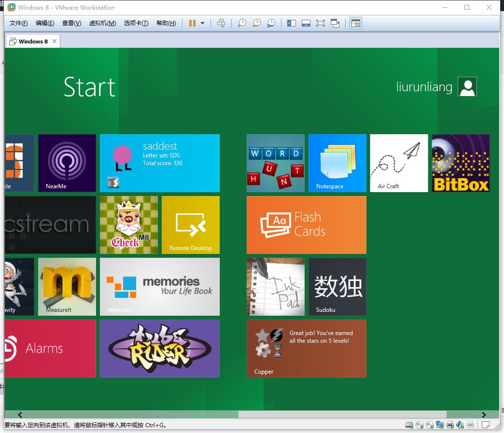Launch the Air Craft tile

[399, 163]
